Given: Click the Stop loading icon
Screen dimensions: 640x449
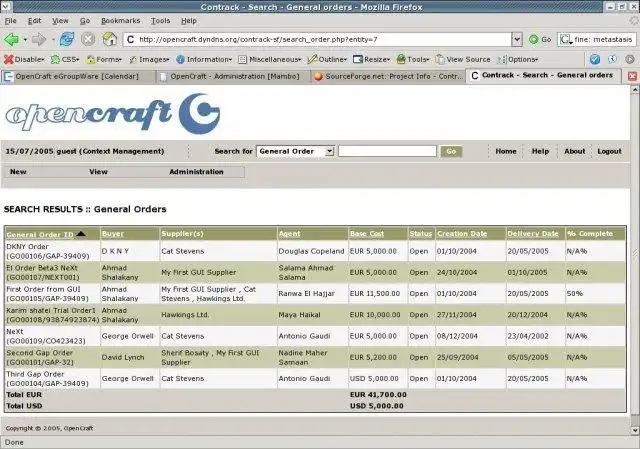Looking at the screenshot, I should tap(88, 40).
